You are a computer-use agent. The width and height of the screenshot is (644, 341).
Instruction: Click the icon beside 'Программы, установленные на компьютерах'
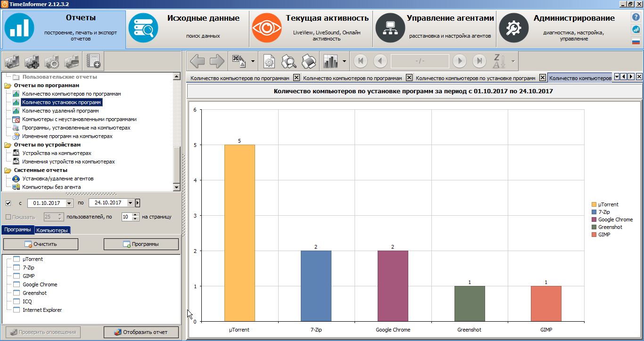point(17,128)
